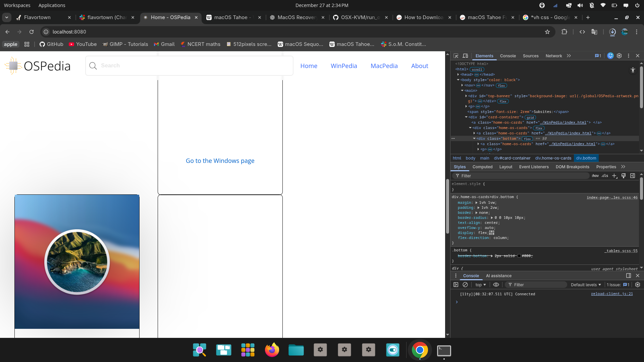644x362 pixels.
Task: Click the flexbox editor icon beside display: flex
Action: tap(492, 233)
